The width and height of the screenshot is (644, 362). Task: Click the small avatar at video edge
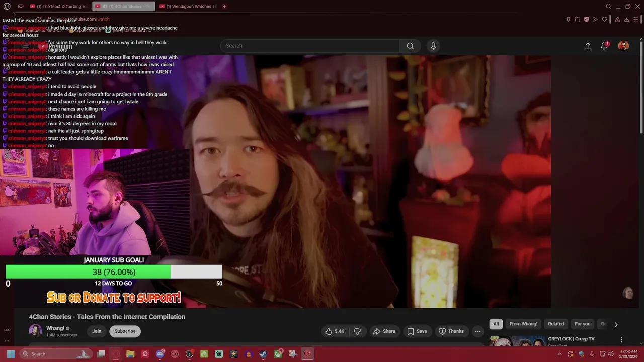(x=628, y=293)
